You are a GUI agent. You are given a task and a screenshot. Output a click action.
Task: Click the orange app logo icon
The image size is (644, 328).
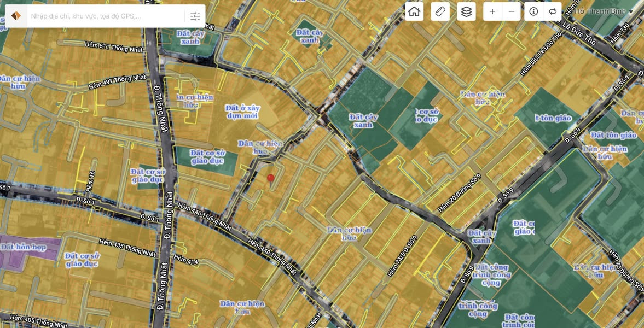pos(16,16)
